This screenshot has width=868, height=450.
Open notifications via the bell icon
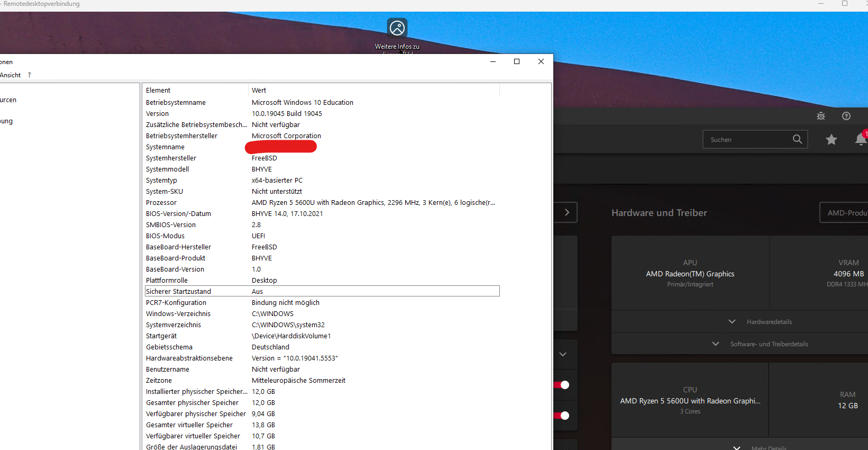(860, 139)
